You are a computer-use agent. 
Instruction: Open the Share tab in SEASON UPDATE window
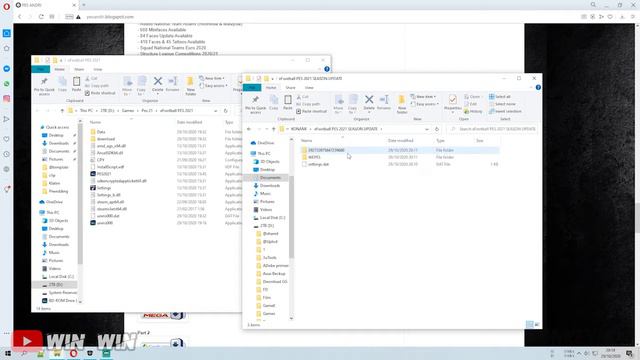click(290, 87)
